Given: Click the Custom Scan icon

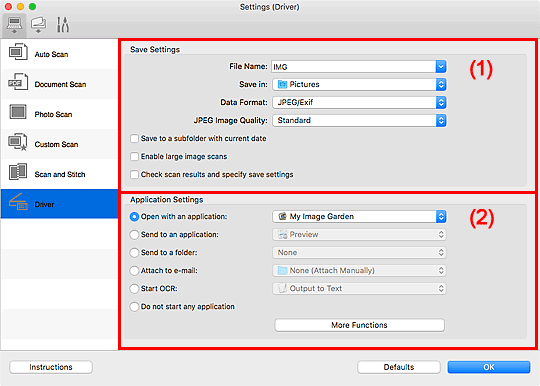Looking at the screenshot, I should (x=18, y=142).
